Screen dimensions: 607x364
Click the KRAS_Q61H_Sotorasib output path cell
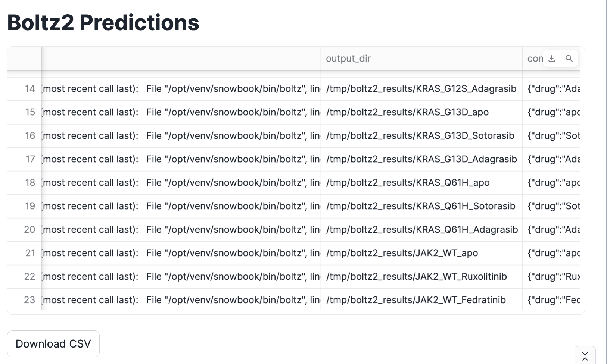coord(421,206)
